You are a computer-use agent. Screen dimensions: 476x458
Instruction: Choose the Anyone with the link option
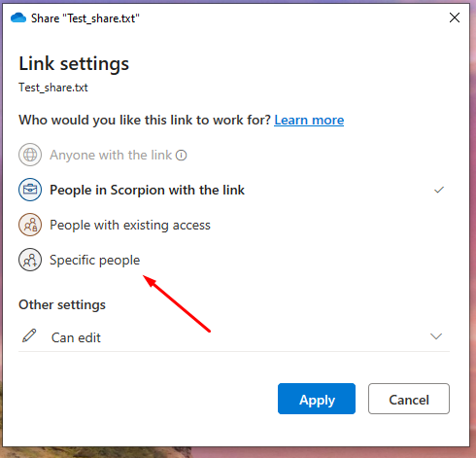coord(111,155)
